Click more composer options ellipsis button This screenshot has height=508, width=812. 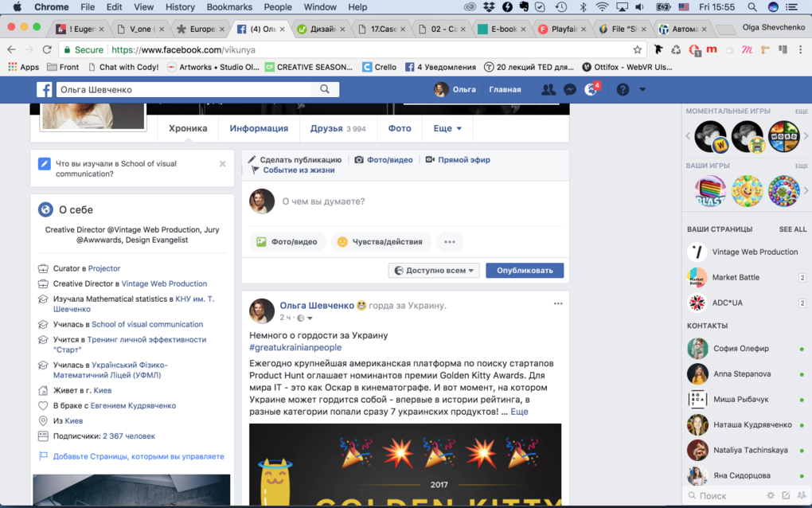point(450,242)
